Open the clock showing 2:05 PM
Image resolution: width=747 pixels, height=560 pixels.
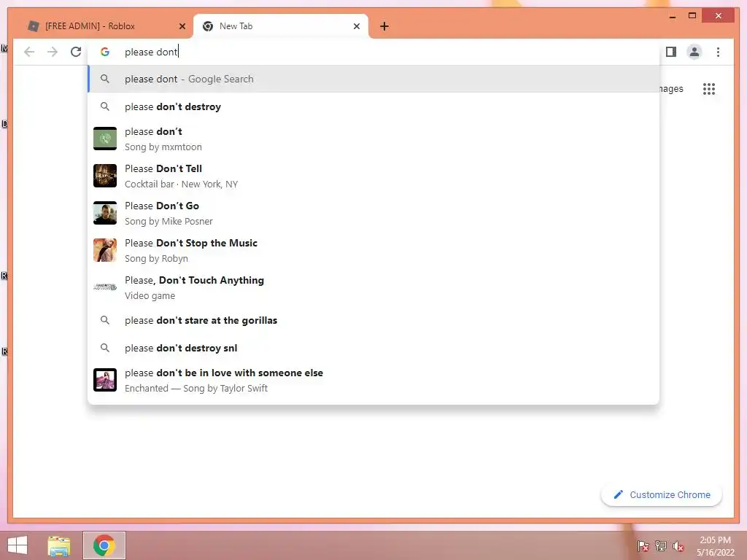click(x=715, y=546)
